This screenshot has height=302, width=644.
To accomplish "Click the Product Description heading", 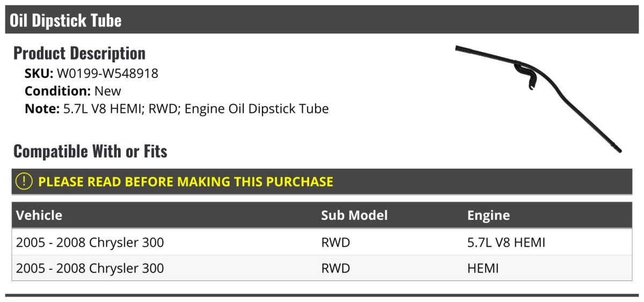I will [x=79, y=53].
